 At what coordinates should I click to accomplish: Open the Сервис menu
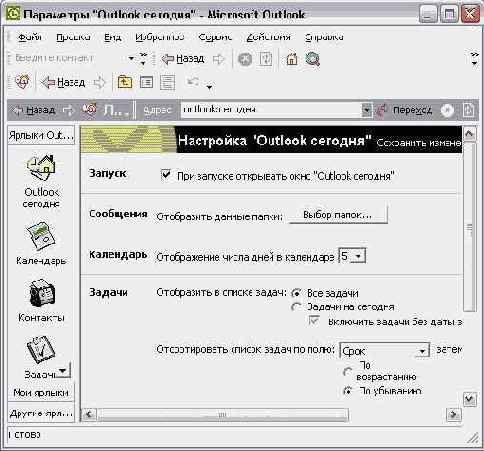(x=215, y=37)
